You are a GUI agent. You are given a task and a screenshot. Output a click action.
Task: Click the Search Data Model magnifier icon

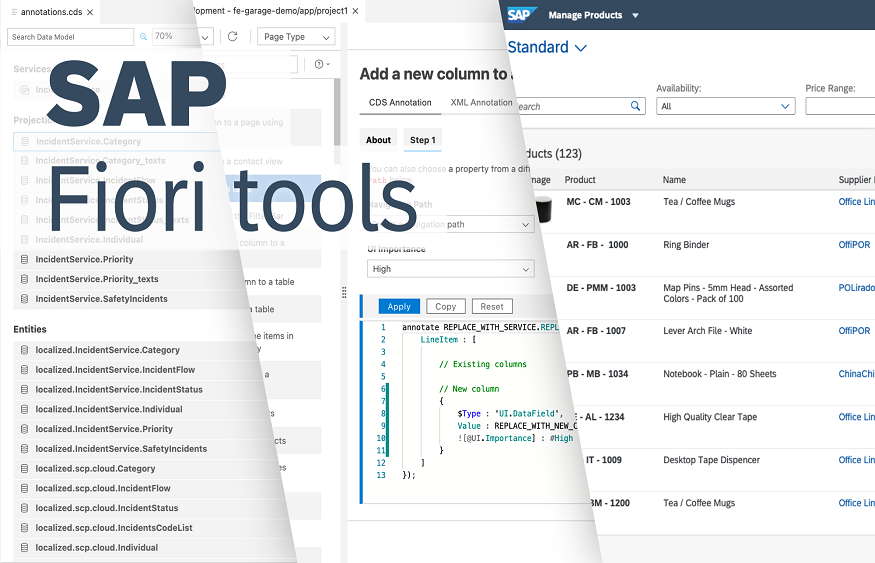[x=143, y=37]
